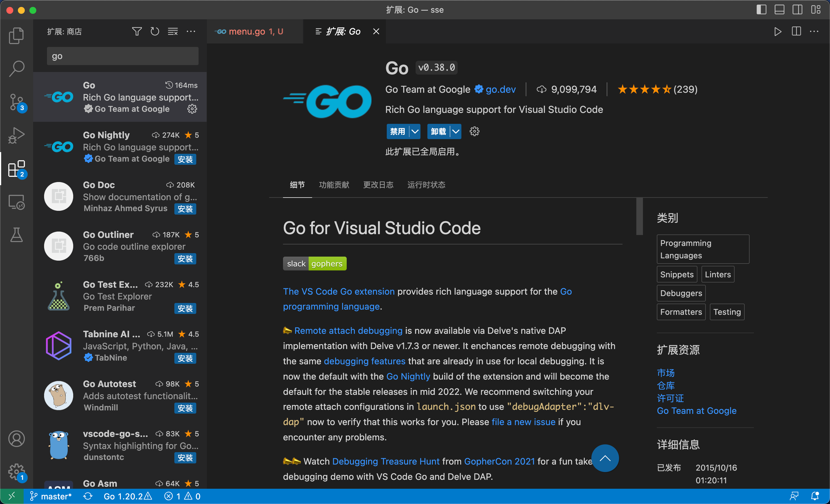The width and height of the screenshot is (830, 504).
Task: Expand the 禁用 dropdown arrow
Action: pyautogui.click(x=415, y=131)
